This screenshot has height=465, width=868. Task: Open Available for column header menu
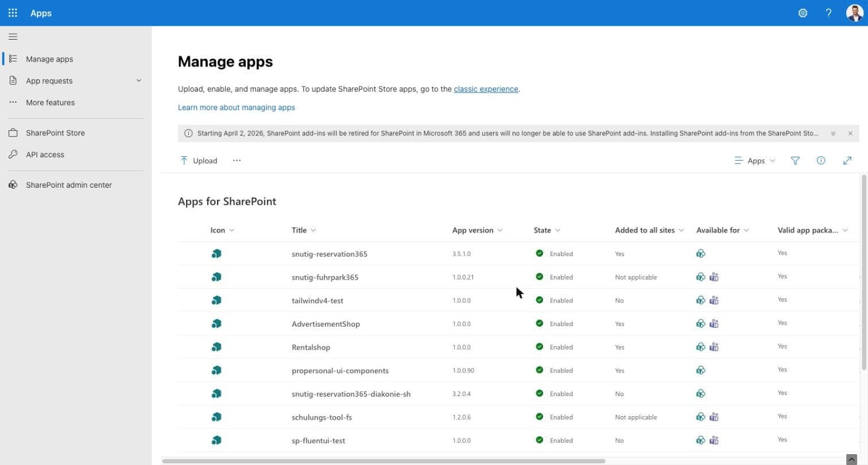(x=723, y=230)
